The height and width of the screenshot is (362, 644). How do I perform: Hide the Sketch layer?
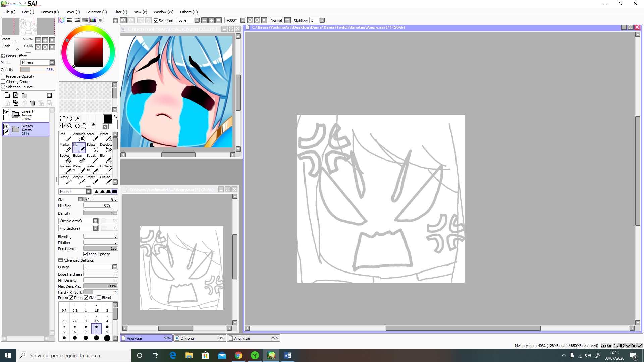(6, 126)
